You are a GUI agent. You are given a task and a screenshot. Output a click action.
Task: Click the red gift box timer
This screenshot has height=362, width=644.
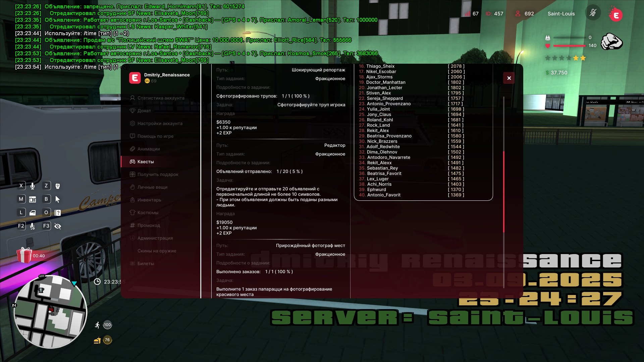coord(24,255)
